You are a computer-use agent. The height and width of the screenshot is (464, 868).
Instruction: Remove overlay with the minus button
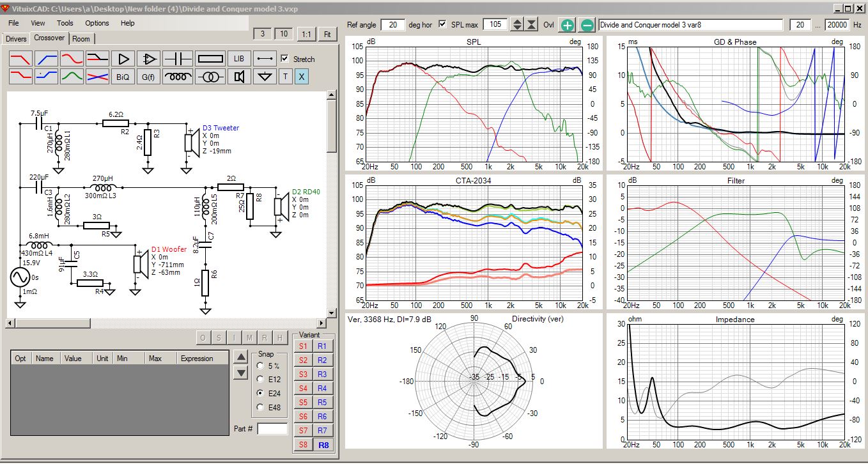(x=587, y=25)
